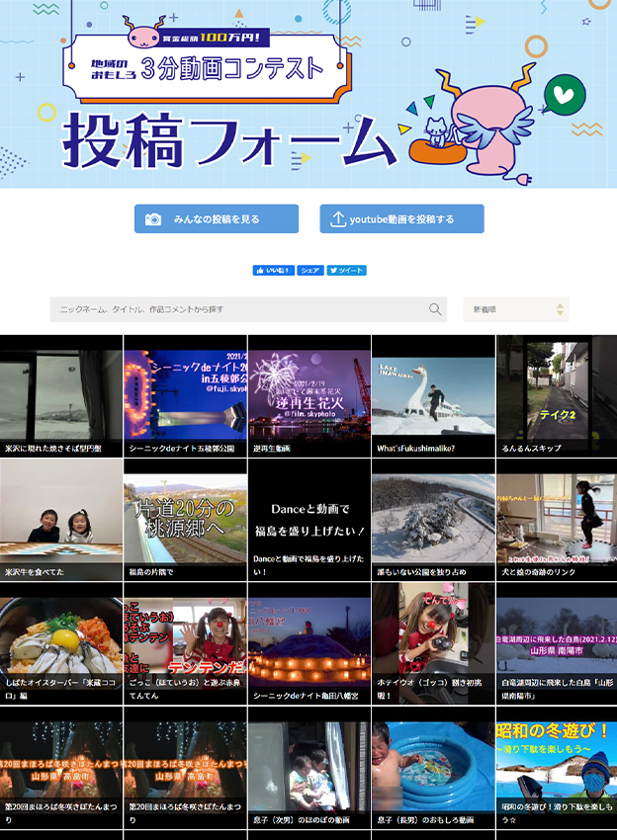
Task: Click the camera icon on みんなの投稿を見る
Action: point(153,219)
